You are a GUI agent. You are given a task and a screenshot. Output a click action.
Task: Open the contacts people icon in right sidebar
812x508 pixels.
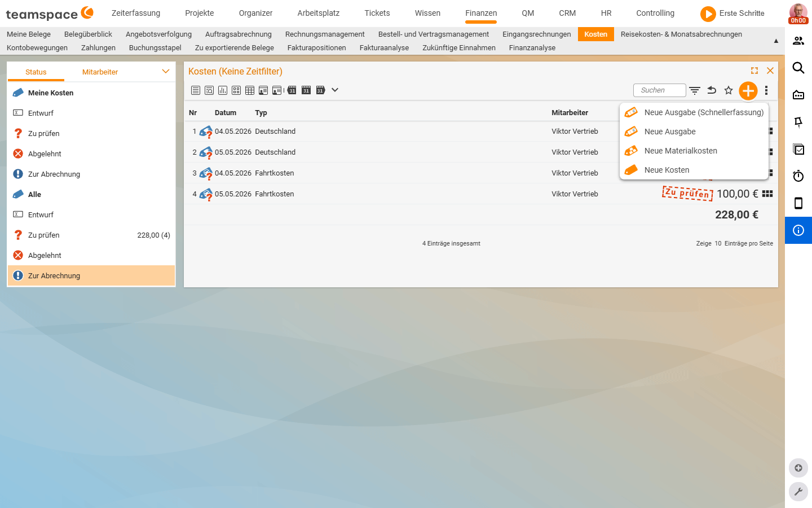pyautogui.click(x=798, y=41)
